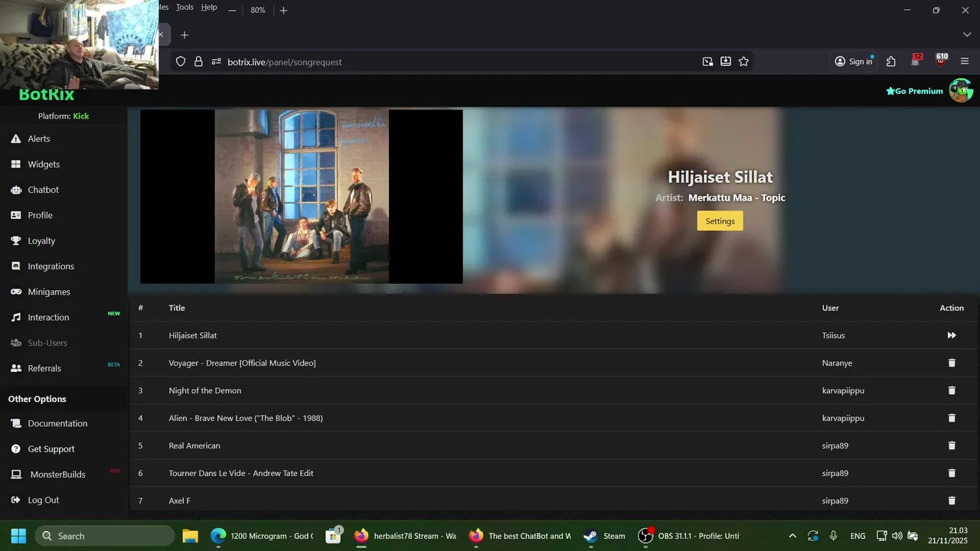The image size is (980, 551).
Task: Click the user Naranye in the table
Action: click(x=837, y=363)
